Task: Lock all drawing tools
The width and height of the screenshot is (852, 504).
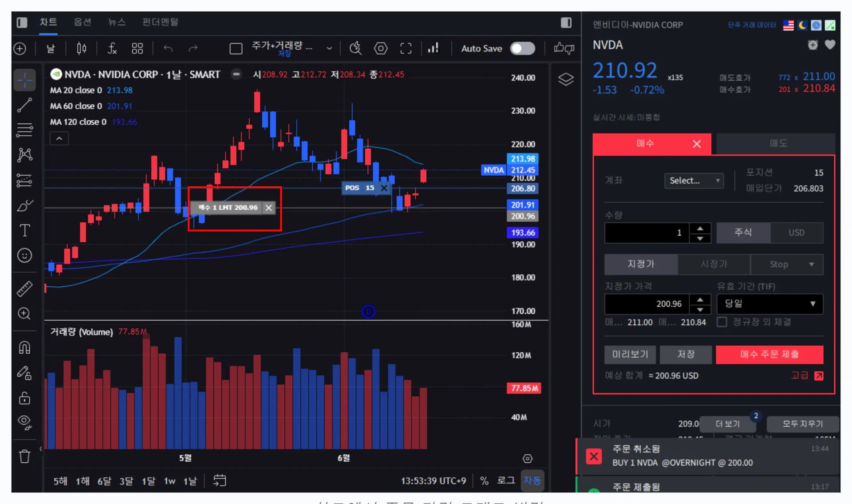Action: tap(25, 398)
